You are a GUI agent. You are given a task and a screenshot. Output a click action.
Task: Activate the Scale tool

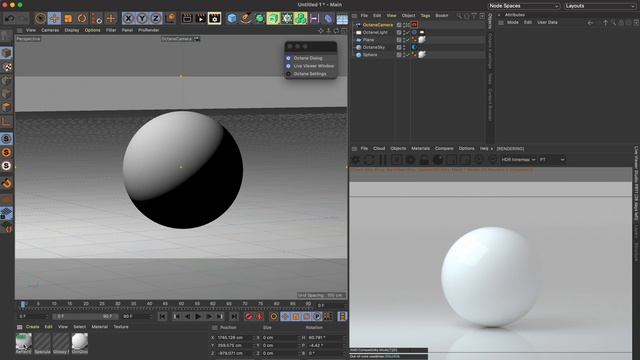point(68,18)
